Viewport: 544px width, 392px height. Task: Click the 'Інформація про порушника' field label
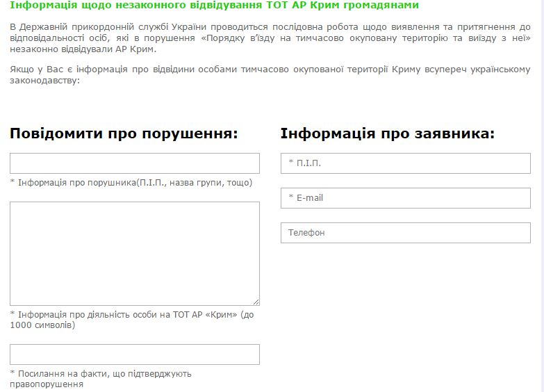(x=131, y=183)
